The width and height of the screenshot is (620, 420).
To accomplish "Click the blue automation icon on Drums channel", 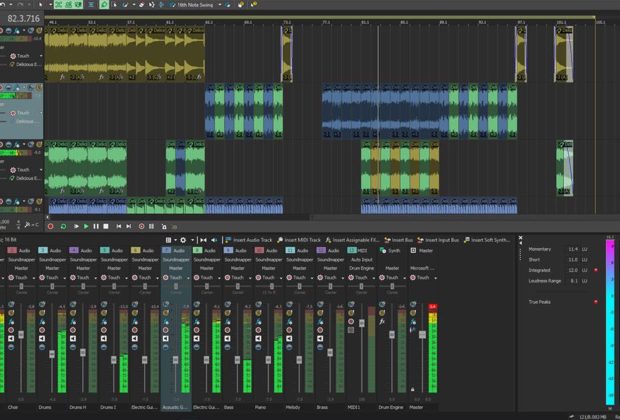I will [x=42, y=322].
